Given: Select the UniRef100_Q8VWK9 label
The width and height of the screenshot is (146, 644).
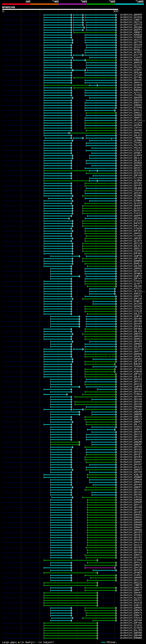Looking at the screenshot, I should click(x=131, y=273).
